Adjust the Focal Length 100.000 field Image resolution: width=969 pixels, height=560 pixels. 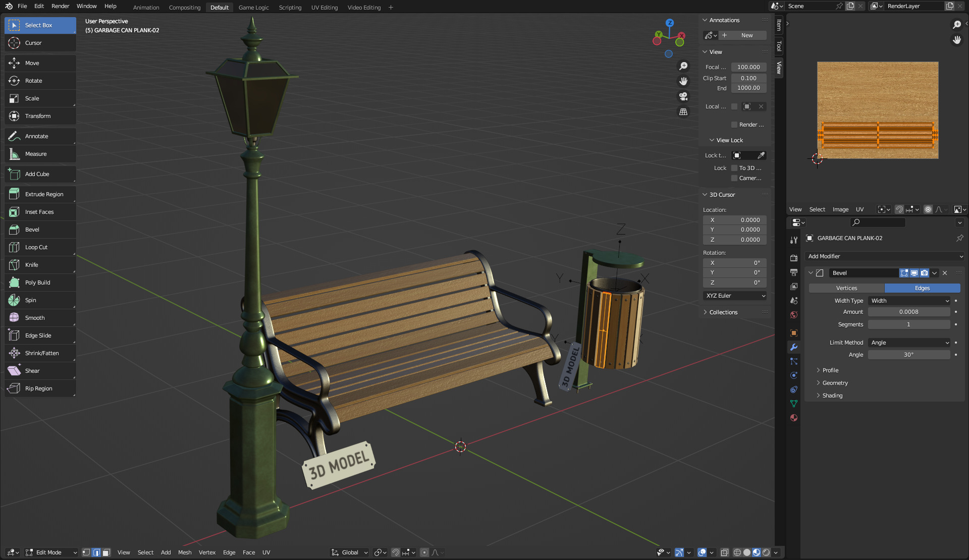click(x=748, y=67)
